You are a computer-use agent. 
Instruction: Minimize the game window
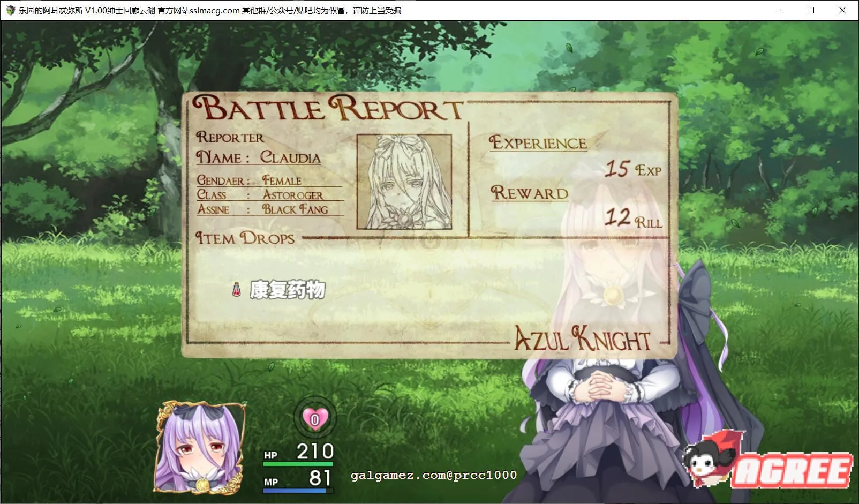click(x=780, y=10)
